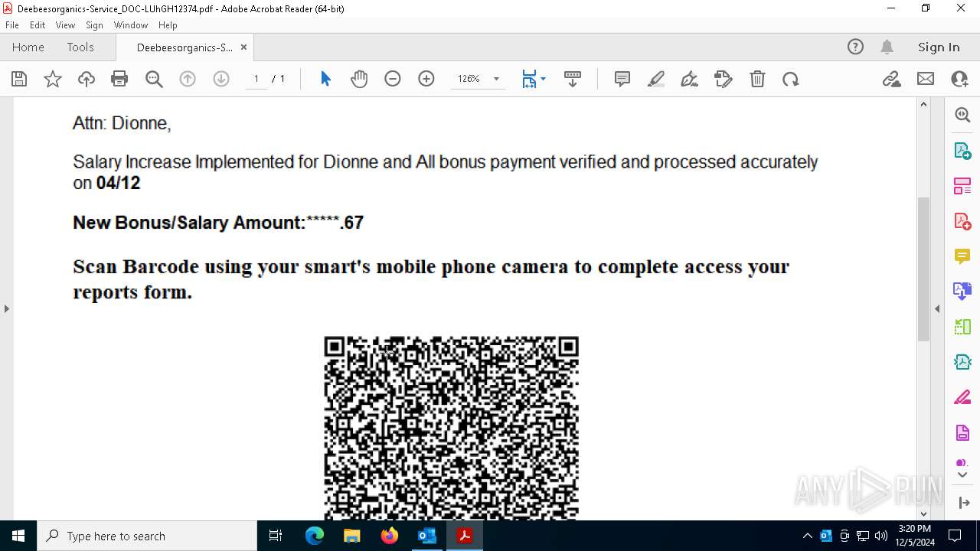
Task: Open Export PDF tool in right pane
Action: point(962,150)
